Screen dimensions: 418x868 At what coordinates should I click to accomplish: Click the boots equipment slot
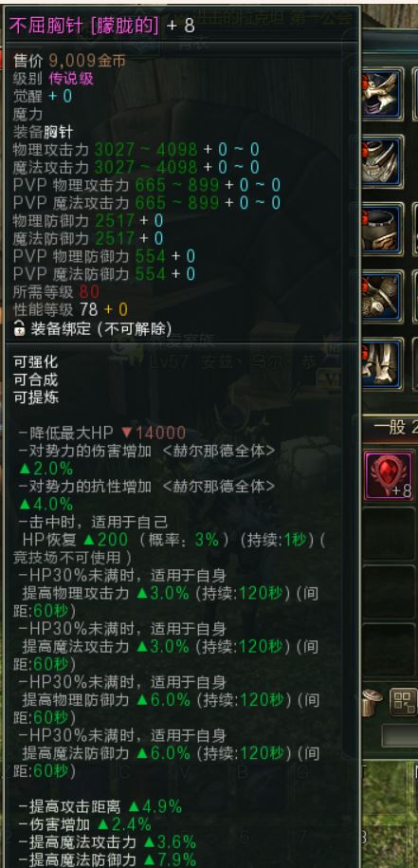tap(382, 363)
